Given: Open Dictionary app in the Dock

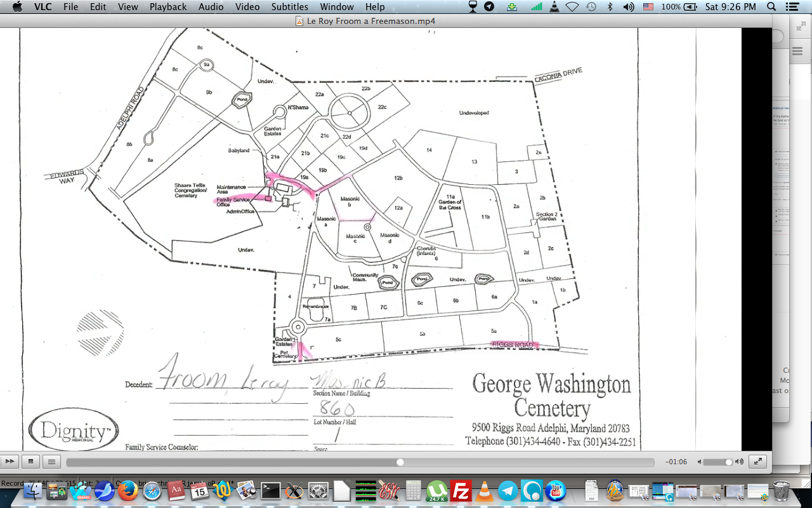Looking at the screenshot, I should pos(176,491).
